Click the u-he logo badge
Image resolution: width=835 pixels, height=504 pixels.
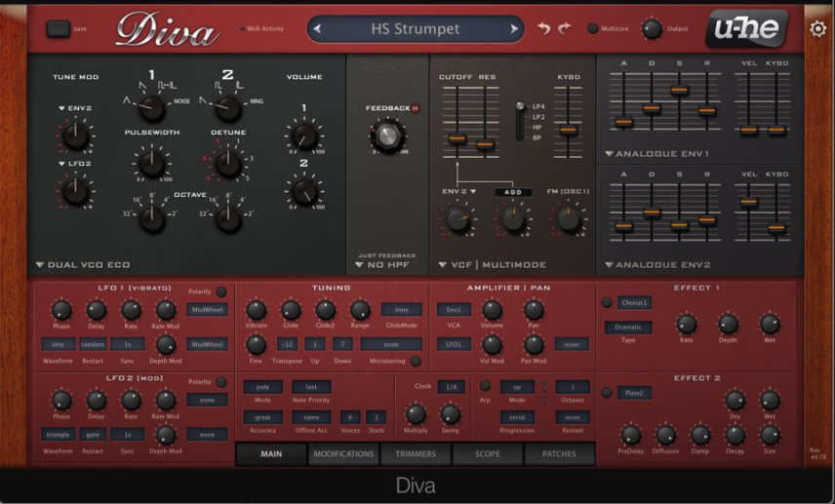click(x=746, y=27)
